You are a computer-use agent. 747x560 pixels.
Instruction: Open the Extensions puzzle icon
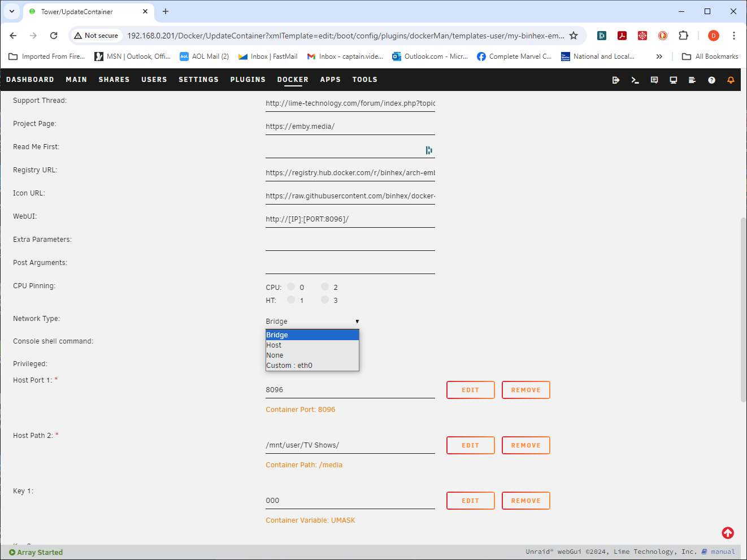tap(683, 36)
